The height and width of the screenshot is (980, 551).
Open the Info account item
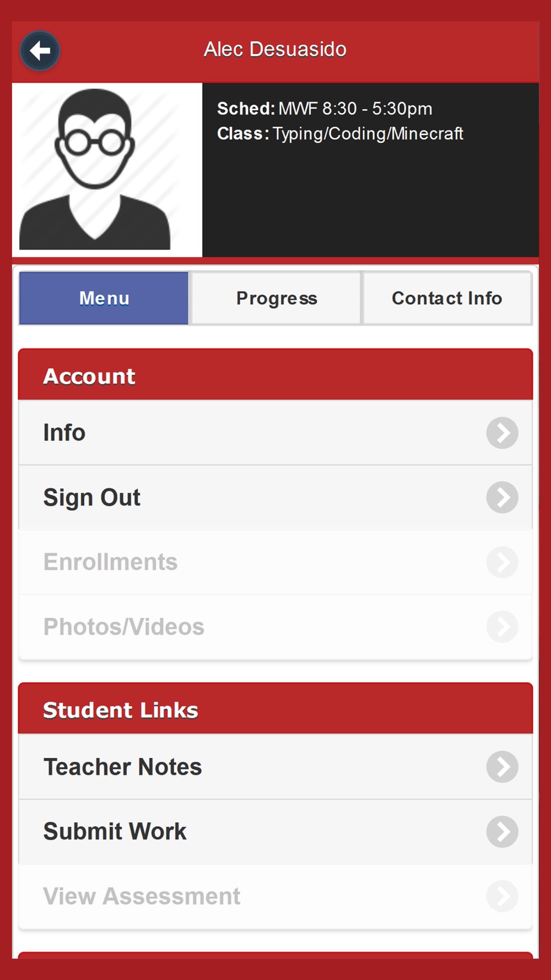(275, 433)
